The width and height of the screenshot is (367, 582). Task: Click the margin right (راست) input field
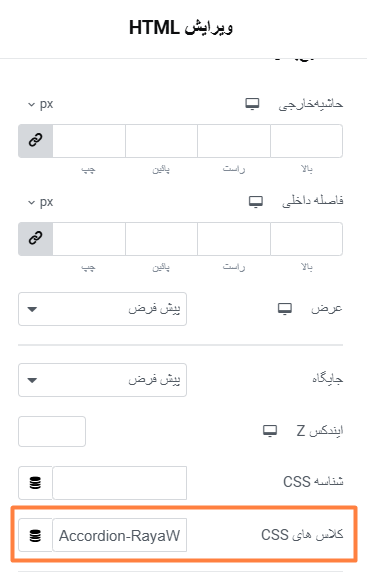tap(234, 141)
